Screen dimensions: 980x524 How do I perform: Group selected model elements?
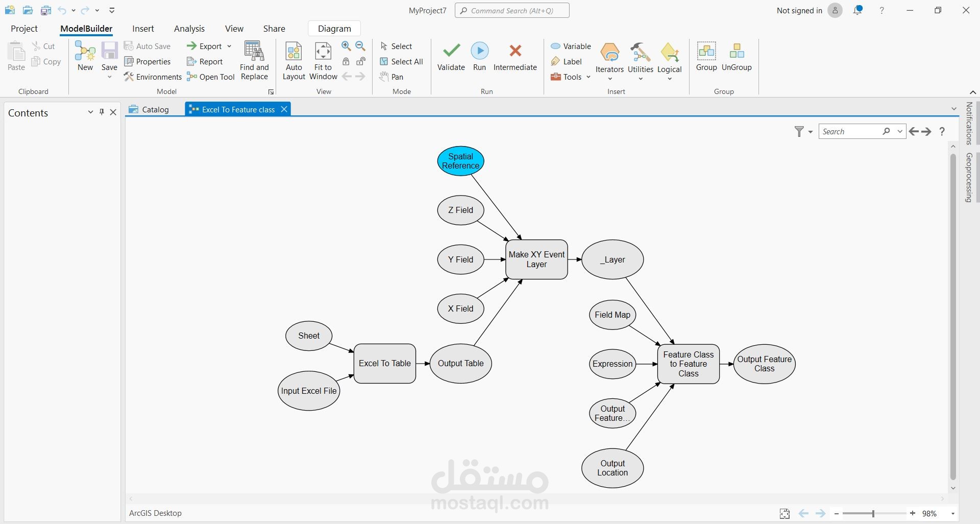click(x=706, y=56)
